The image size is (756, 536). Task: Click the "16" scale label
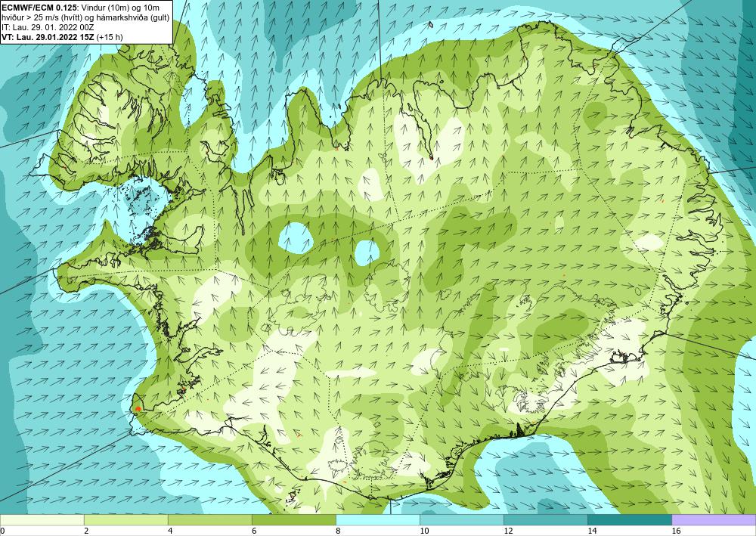click(677, 531)
